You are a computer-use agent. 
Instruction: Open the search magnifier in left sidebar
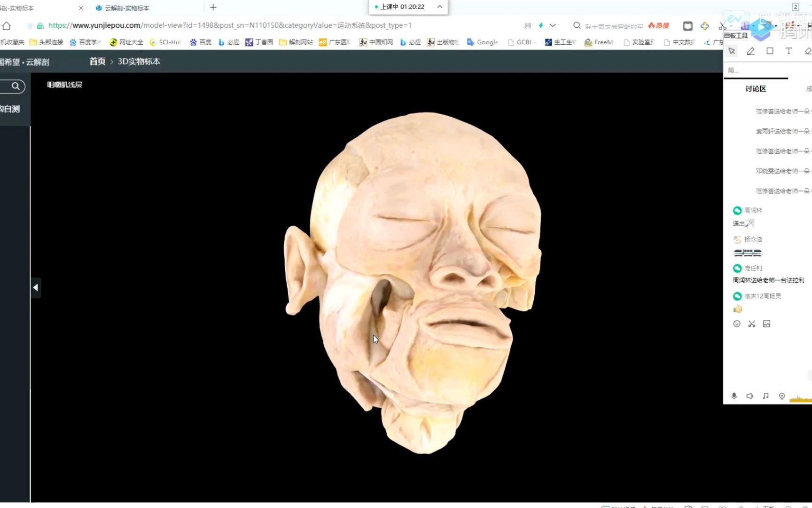pos(16,86)
